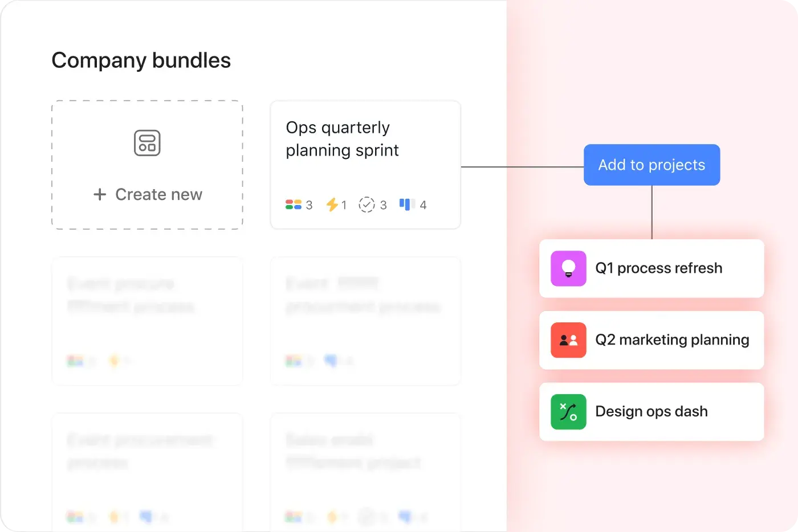Click the colored projects icon showing 3
Image resolution: width=798 pixels, height=532 pixels.
click(x=294, y=204)
